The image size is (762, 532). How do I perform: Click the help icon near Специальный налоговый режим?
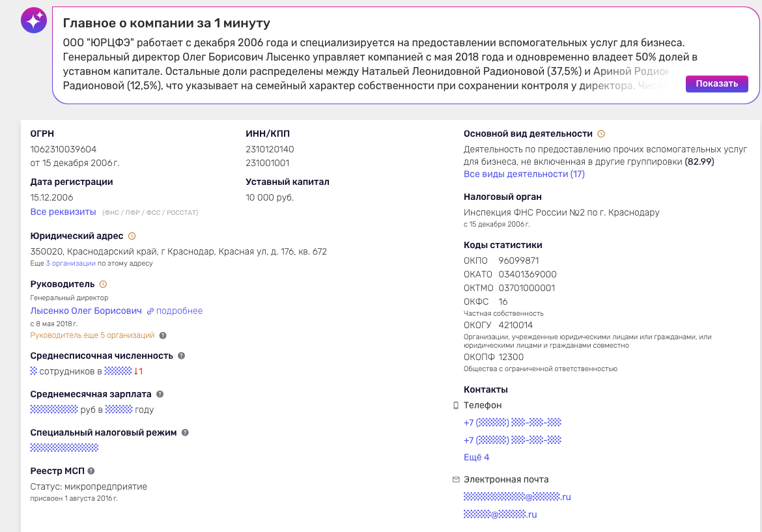pos(184,431)
